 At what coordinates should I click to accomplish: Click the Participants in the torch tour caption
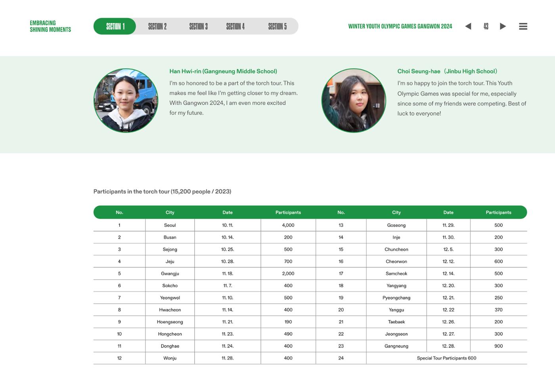click(162, 191)
